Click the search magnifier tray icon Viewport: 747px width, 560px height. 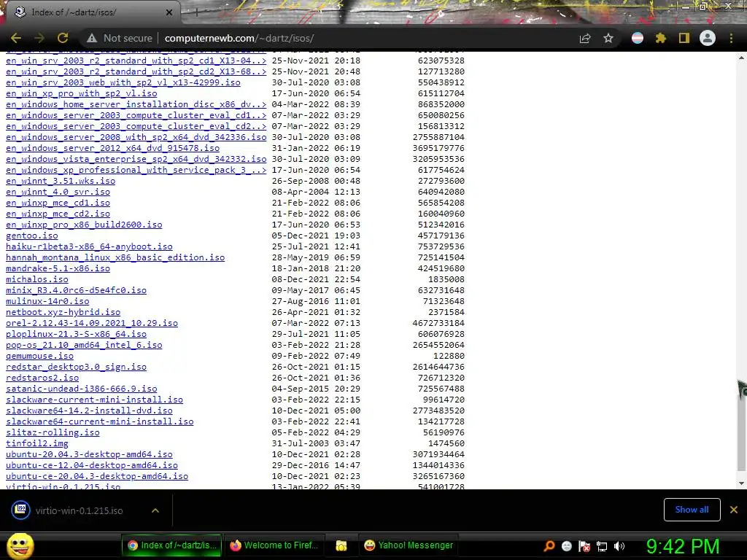pyautogui.click(x=549, y=546)
